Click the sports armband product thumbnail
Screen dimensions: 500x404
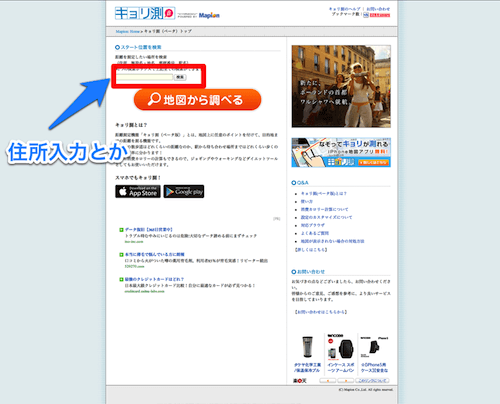[x=341, y=347]
